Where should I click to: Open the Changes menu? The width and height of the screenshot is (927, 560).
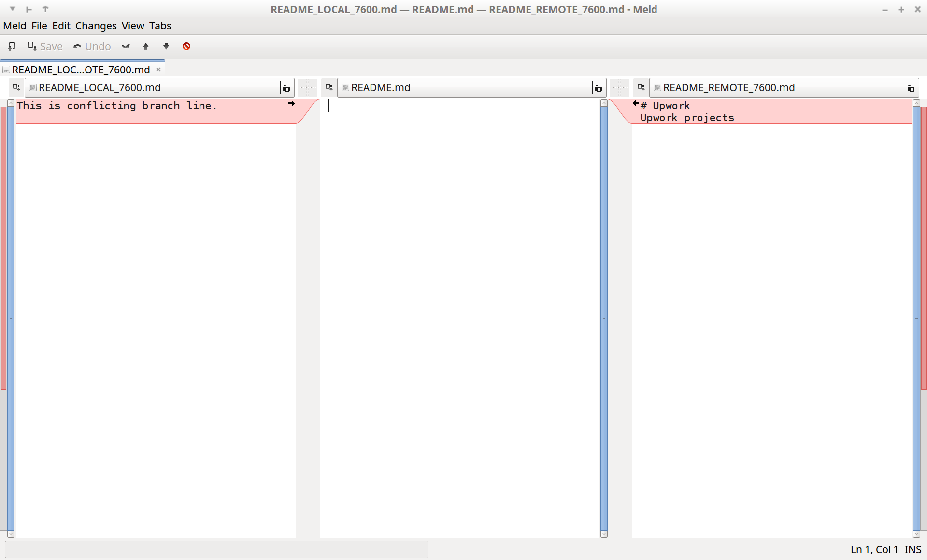pos(96,26)
